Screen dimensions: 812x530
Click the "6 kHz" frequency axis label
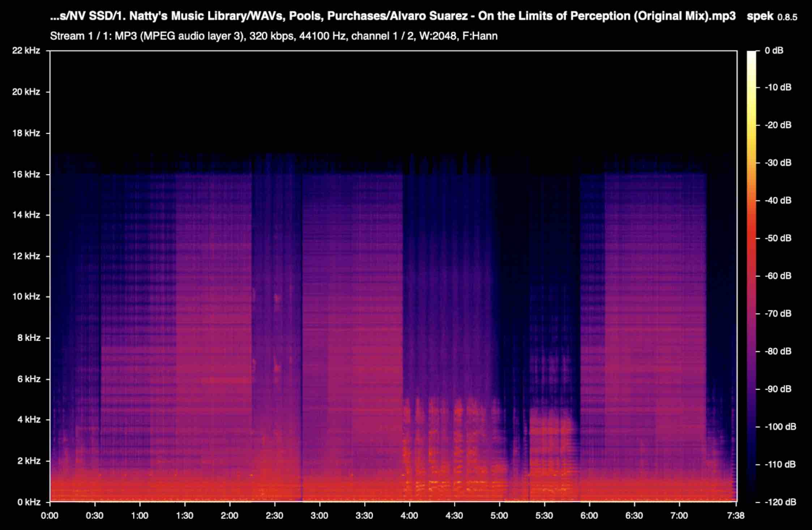tap(29, 379)
